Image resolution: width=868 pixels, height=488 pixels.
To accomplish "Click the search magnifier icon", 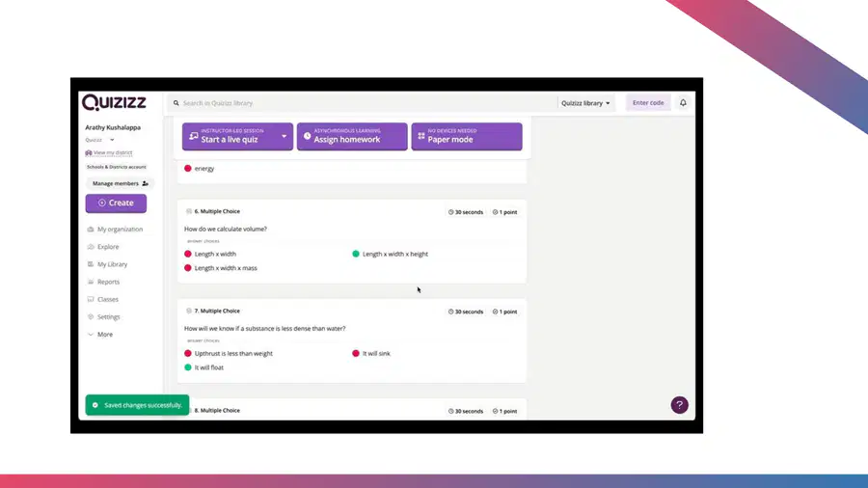I will pos(176,103).
